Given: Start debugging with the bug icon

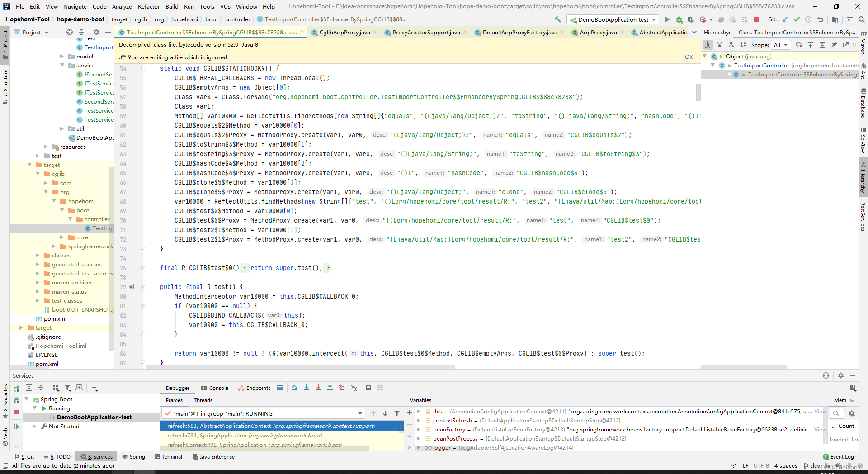Looking at the screenshot, I should click(679, 19).
